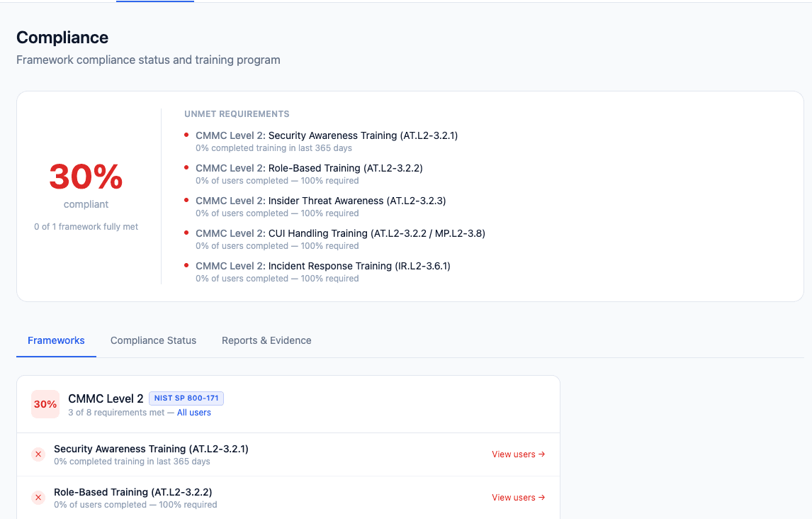Viewport: 812px width, 519px height.
Task: Click the red X icon beside Security Awareness Training
Action: pyautogui.click(x=38, y=454)
